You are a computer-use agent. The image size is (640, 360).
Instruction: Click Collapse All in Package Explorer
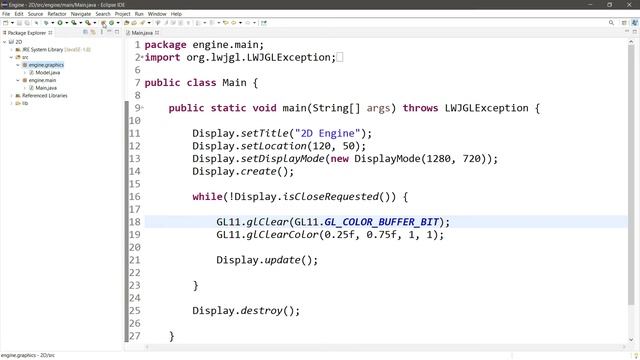pos(85,32)
